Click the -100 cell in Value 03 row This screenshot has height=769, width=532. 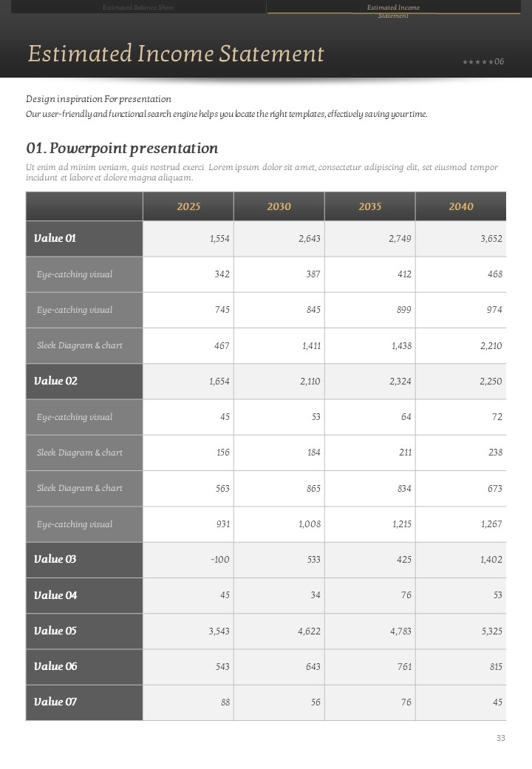(219, 560)
